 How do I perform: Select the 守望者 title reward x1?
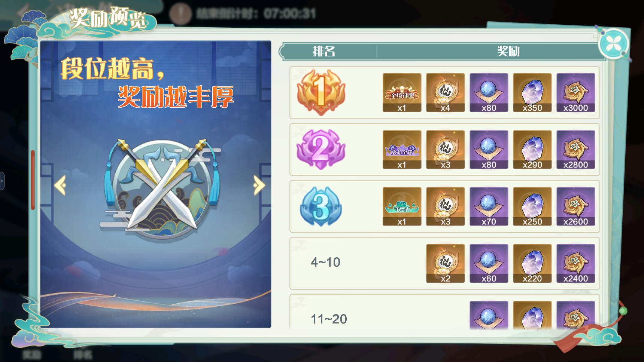click(402, 206)
